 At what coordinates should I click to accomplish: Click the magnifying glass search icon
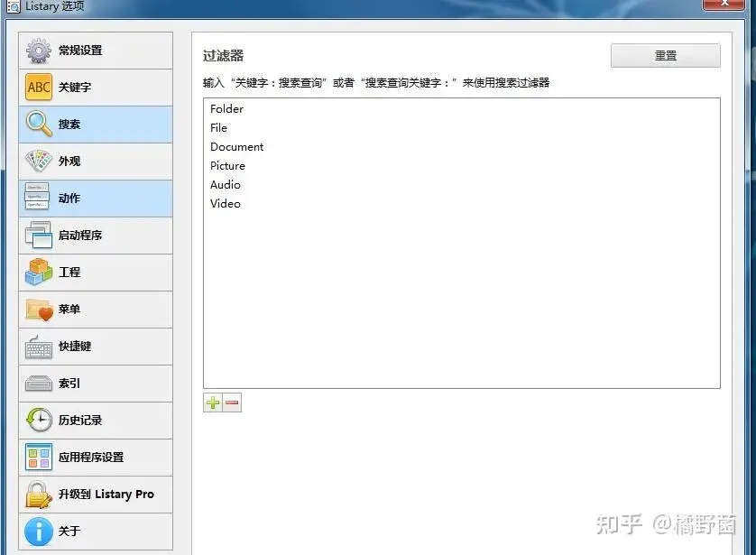click(x=39, y=124)
